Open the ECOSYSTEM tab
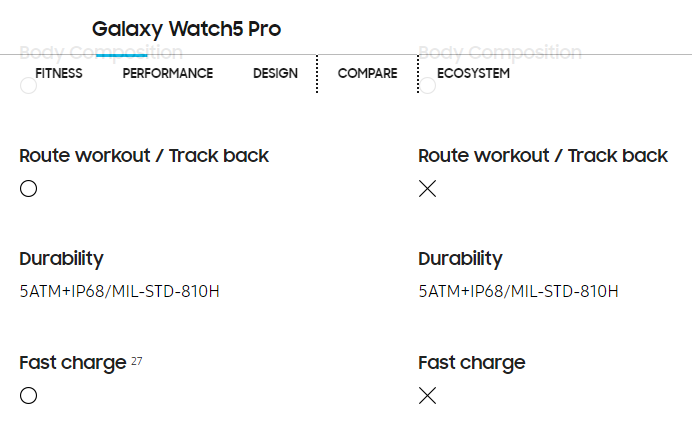 473,73
